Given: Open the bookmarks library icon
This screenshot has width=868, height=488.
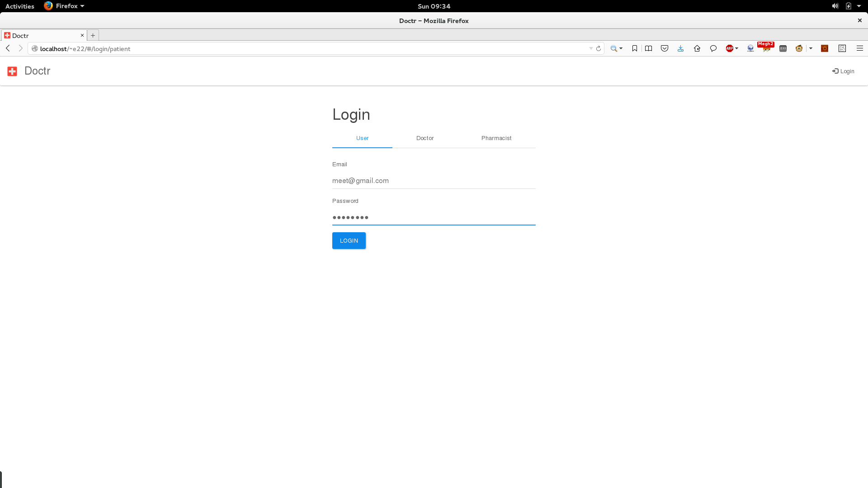Looking at the screenshot, I should (648, 48).
